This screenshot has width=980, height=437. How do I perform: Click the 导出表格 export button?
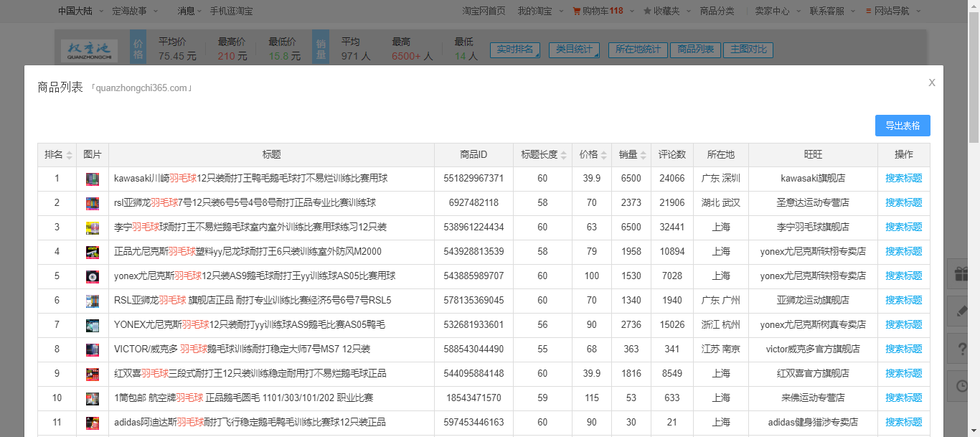903,126
